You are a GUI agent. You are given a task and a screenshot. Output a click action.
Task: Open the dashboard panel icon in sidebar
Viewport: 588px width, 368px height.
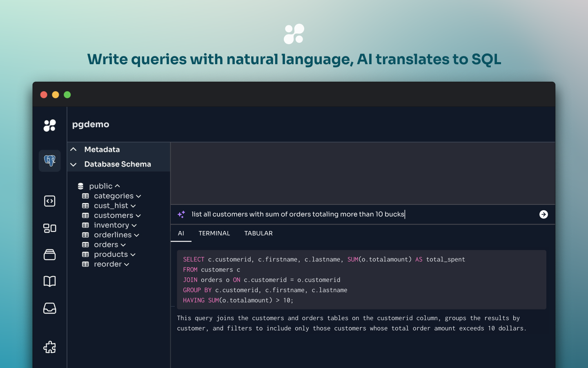coord(49,228)
